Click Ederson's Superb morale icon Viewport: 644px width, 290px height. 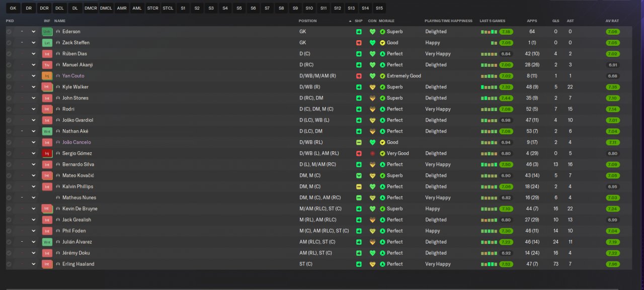[x=382, y=32]
